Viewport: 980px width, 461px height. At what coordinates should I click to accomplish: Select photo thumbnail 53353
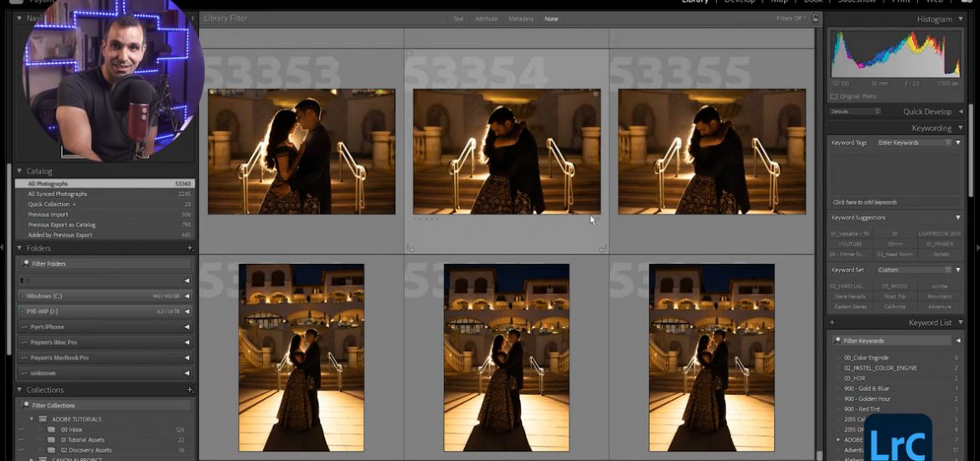(302, 152)
